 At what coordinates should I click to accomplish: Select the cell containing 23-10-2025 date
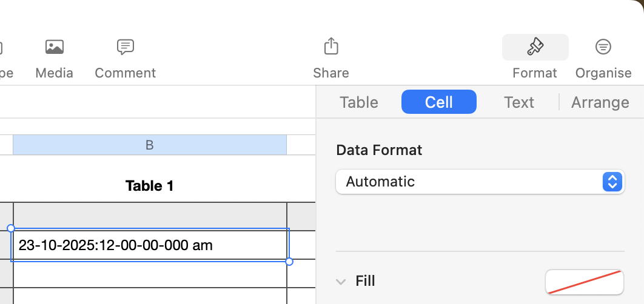[x=149, y=245]
